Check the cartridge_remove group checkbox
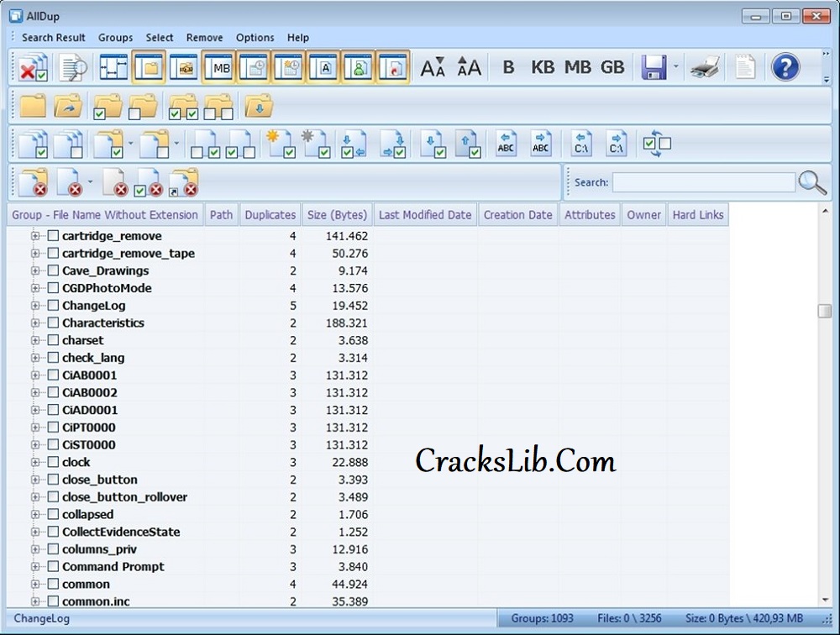Viewport: 840px width, 635px height. pyautogui.click(x=53, y=236)
